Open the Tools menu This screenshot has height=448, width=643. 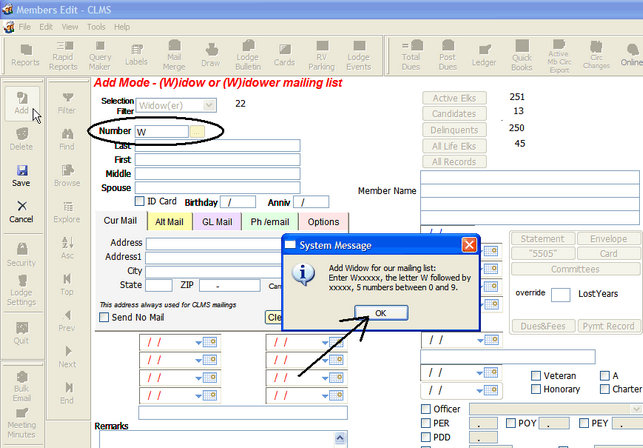pyautogui.click(x=96, y=26)
